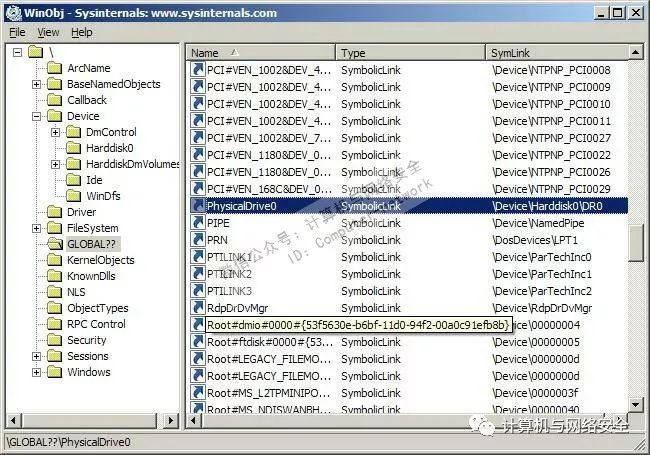650x455 pixels.
Task: Click \Device\NamedPipe symlink value
Action: pos(538,223)
